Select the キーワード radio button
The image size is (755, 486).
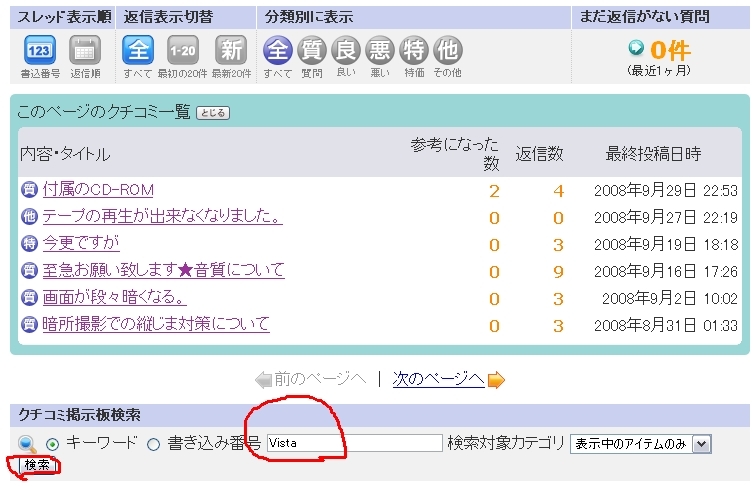click(52, 444)
